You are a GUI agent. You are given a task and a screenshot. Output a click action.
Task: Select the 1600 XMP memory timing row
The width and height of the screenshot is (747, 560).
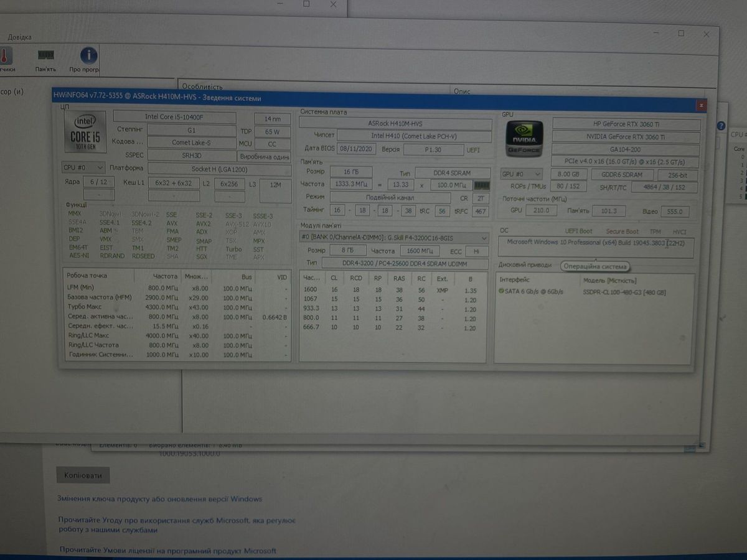click(392, 290)
